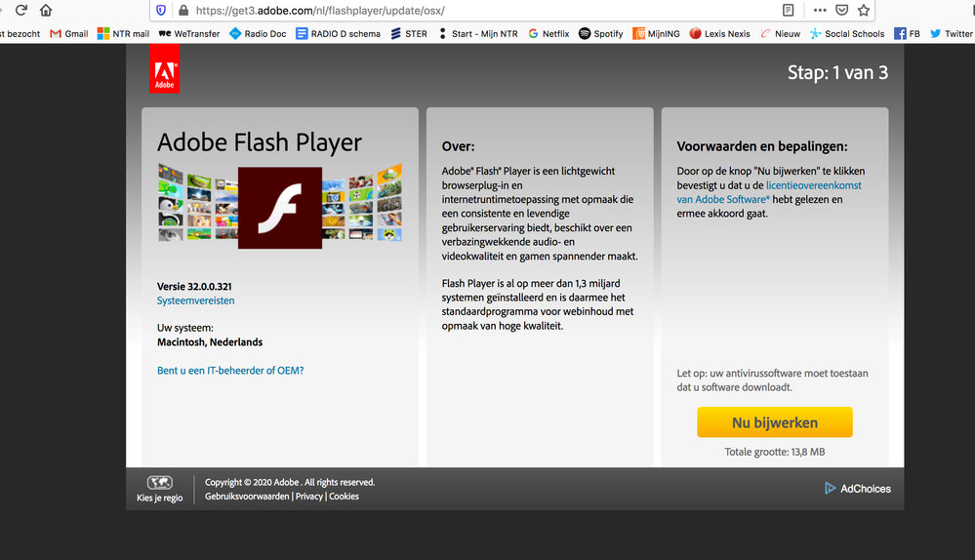Viewport: 975px width, 560px height.
Task: Click the Over: heading
Action: (x=459, y=146)
